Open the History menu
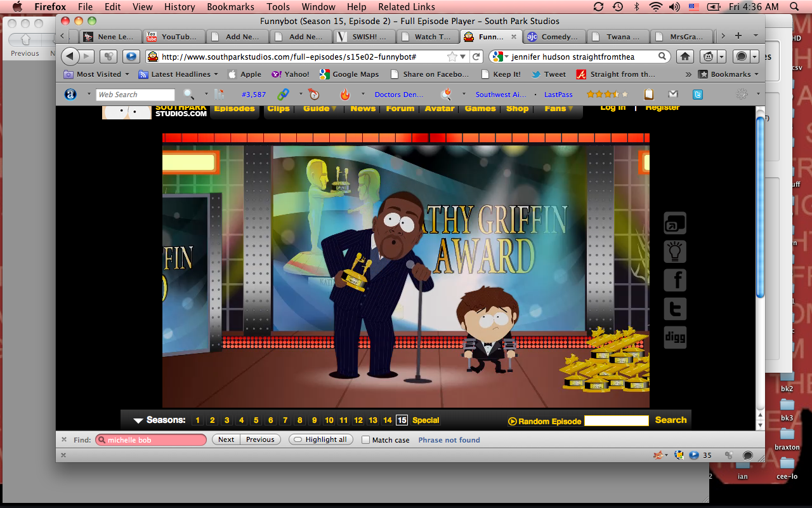Screen dimensions: 812x508 [180, 7]
